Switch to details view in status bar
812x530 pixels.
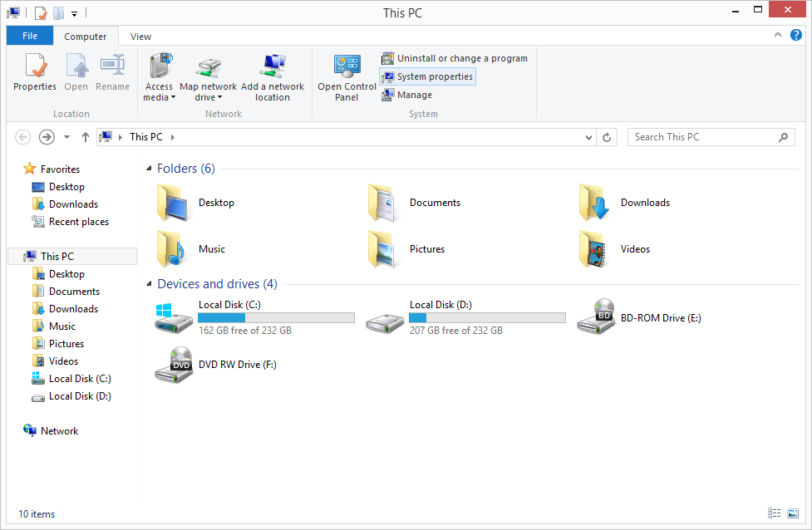(775, 513)
